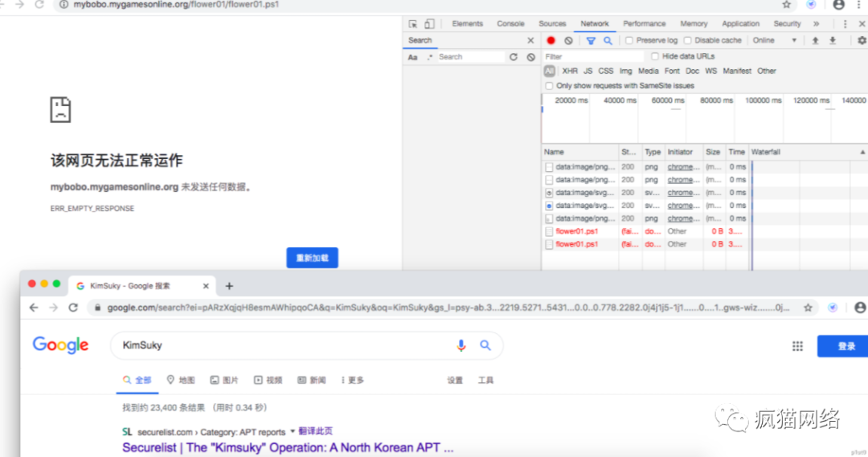Filter network requests by XHR
Viewport: 868px width, 457px height.
coord(570,71)
